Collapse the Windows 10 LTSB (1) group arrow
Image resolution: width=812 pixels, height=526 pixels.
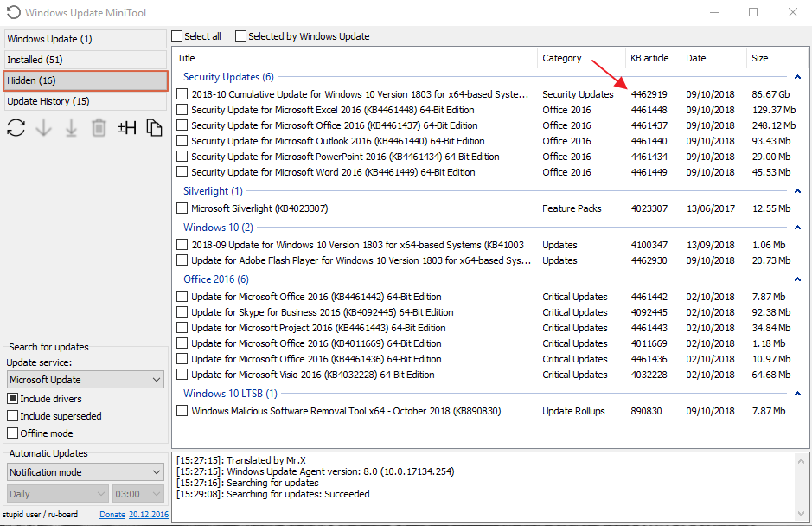click(x=797, y=394)
